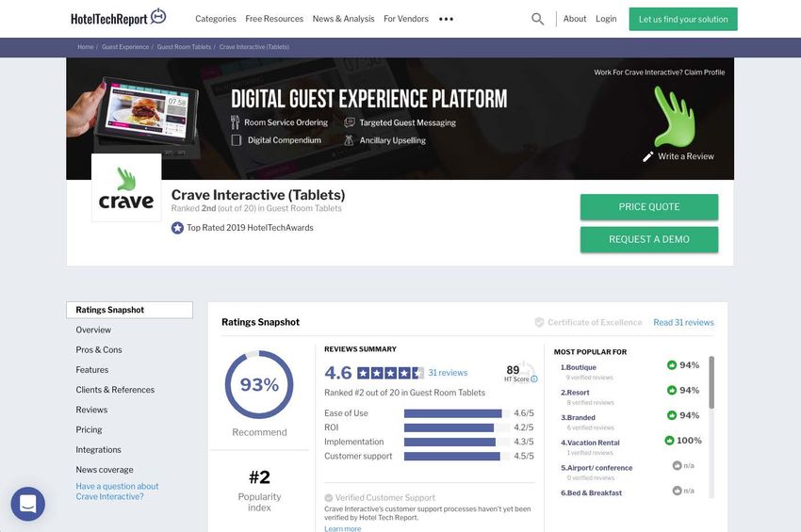Go to Home breadcrumb
Screen dimensions: 801x532
click(x=86, y=47)
